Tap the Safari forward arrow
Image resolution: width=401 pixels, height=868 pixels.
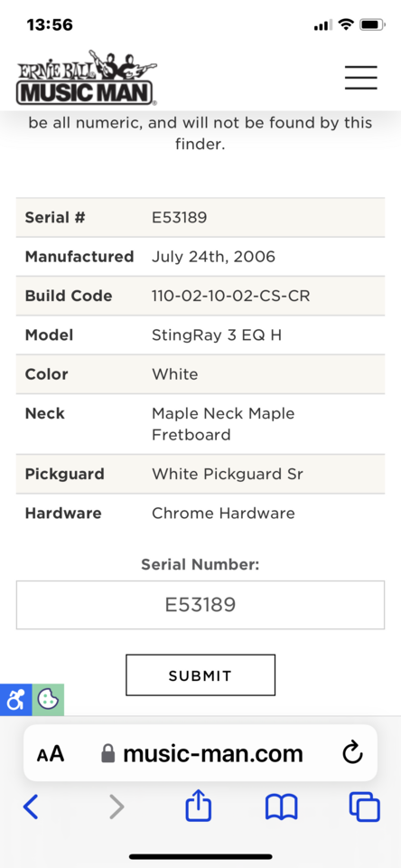117,807
